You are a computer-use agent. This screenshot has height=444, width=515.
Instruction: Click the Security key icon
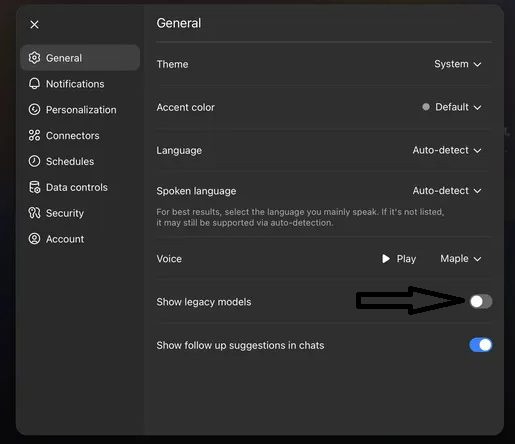[34, 213]
